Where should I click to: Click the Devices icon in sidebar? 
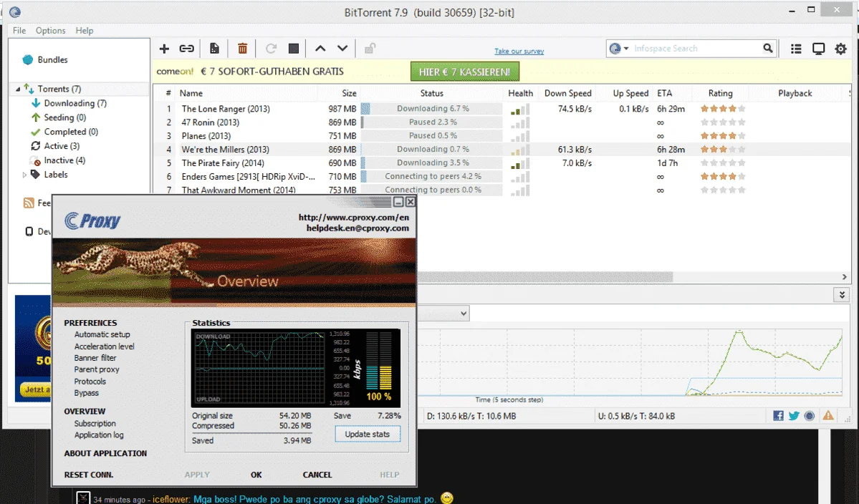tap(29, 231)
